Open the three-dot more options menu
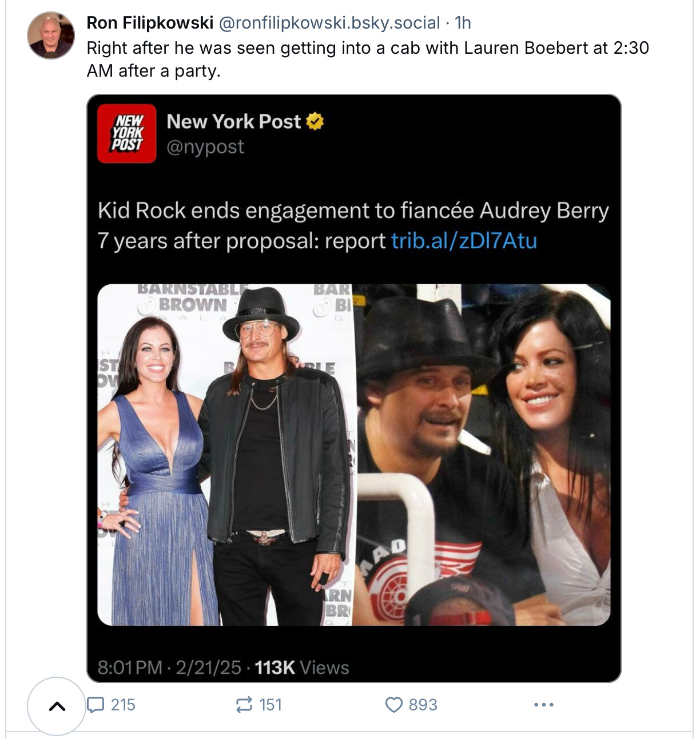 coord(543,704)
